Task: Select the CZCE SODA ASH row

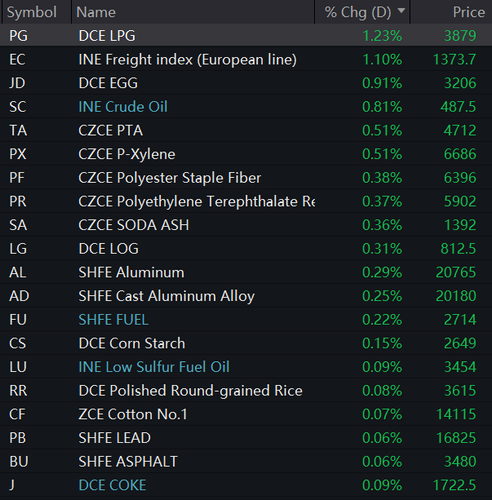Action: 246,225
